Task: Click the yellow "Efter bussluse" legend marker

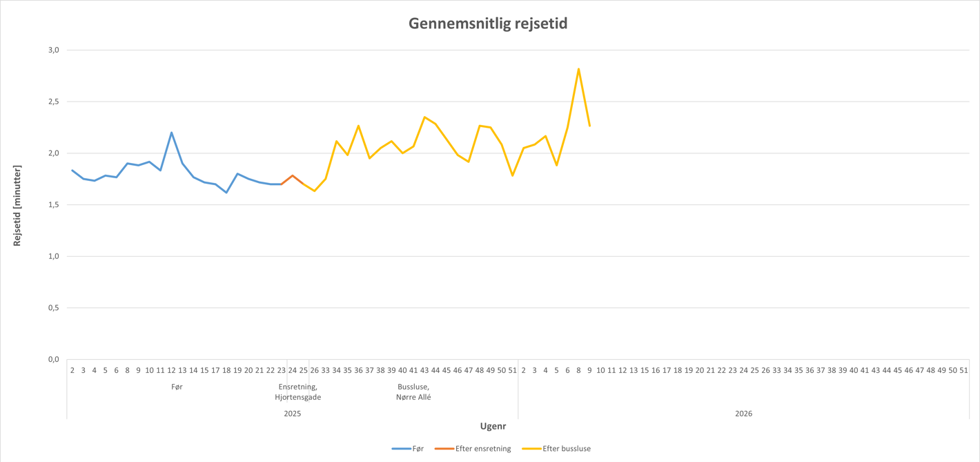Action: 531,449
